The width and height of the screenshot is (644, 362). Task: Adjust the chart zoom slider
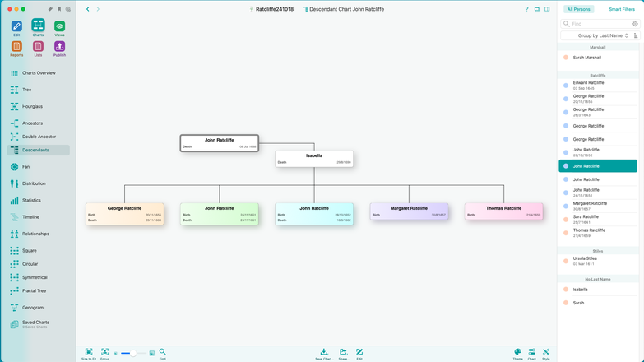click(x=133, y=354)
